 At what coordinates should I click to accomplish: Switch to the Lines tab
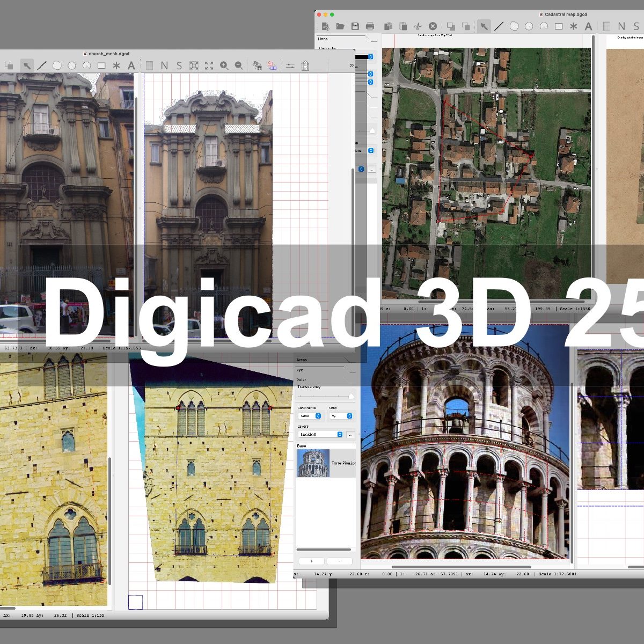(x=323, y=39)
